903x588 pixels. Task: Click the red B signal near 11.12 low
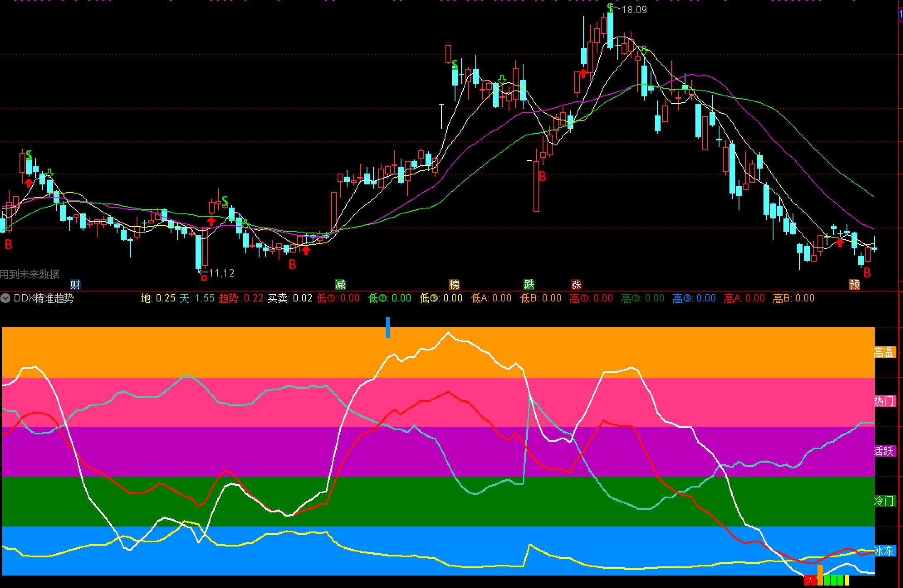(204, 277)
